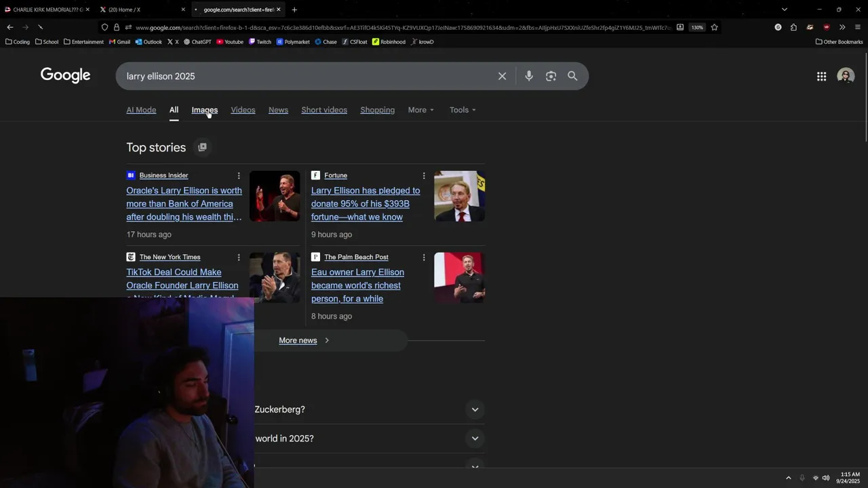The width and height of the screenshot is (868, 488).
Task: Open the volume control in system tray
Action: [826, 478]
